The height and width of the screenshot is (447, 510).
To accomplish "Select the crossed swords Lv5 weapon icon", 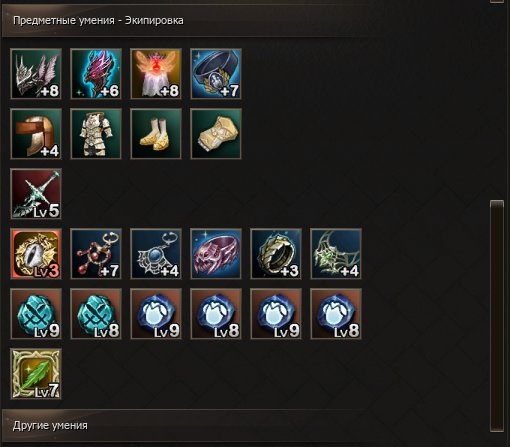I will click(x=36, y=194).
